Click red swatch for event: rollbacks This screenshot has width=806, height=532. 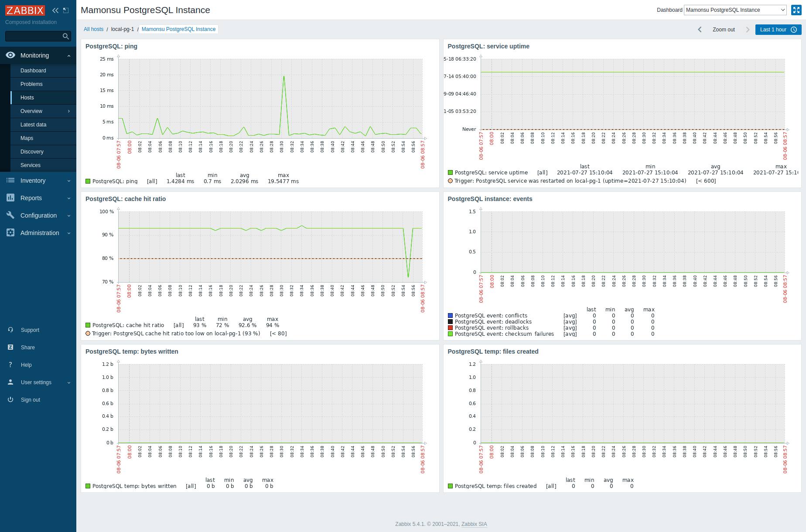[x=451, y=327]
